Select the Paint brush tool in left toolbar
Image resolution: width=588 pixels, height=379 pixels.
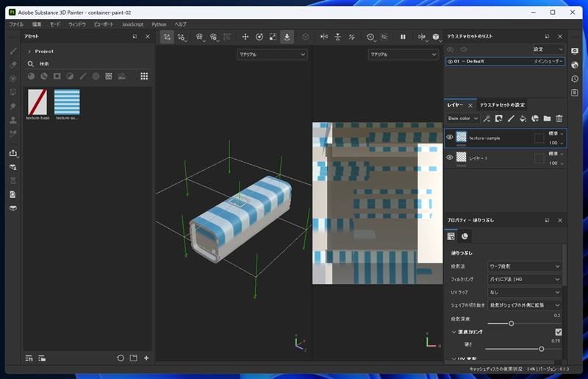coord(13,51)
